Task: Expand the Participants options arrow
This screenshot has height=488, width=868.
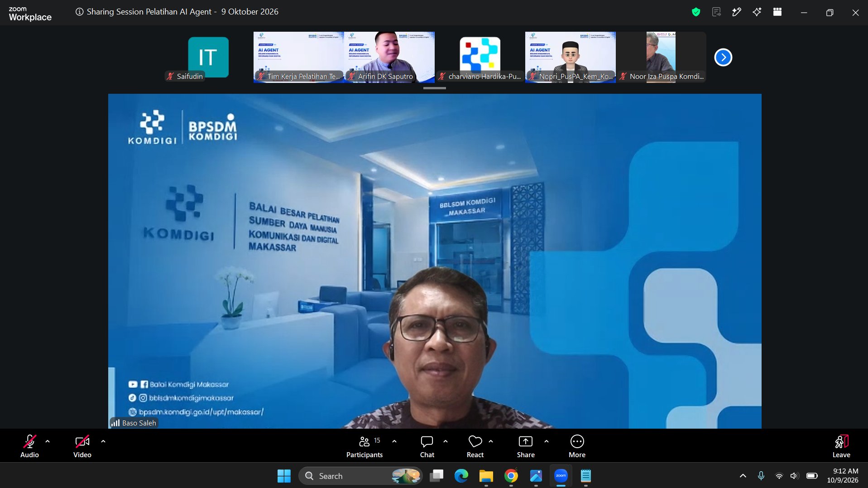Action: click(394, 441)
